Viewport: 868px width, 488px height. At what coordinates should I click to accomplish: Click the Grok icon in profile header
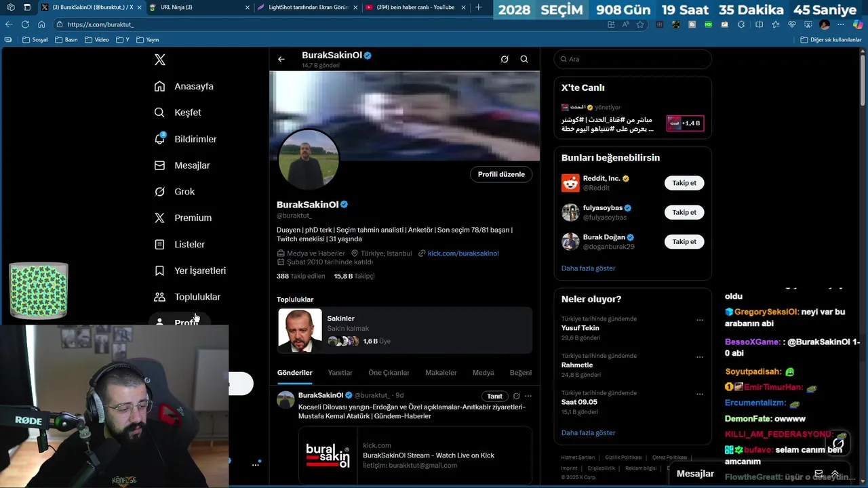pos(505,59)
